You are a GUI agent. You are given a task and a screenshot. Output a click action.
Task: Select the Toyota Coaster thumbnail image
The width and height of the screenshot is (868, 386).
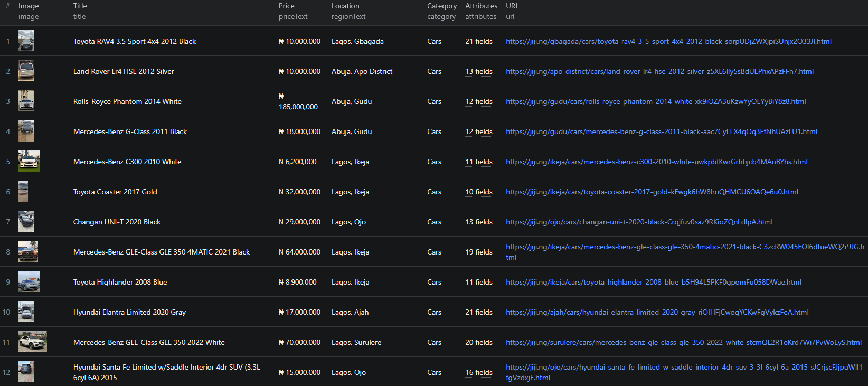coord(23,191)
